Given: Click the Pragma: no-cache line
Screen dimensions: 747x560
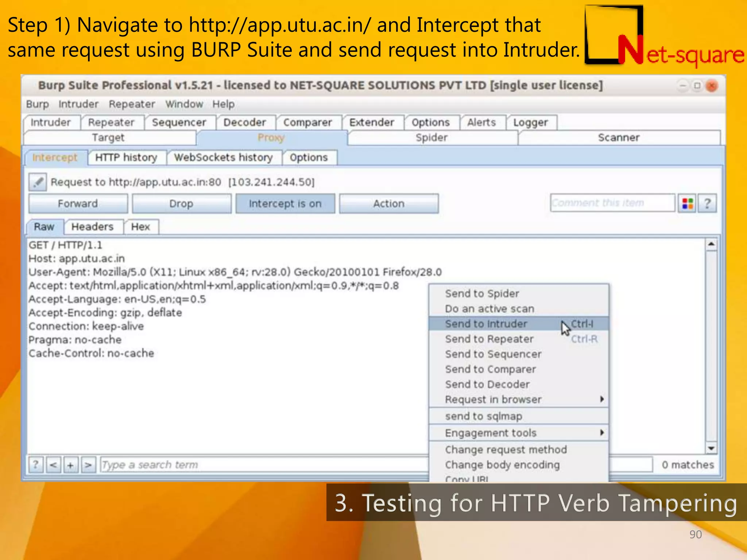Looking at the screenshot, I should coord(75,339).
